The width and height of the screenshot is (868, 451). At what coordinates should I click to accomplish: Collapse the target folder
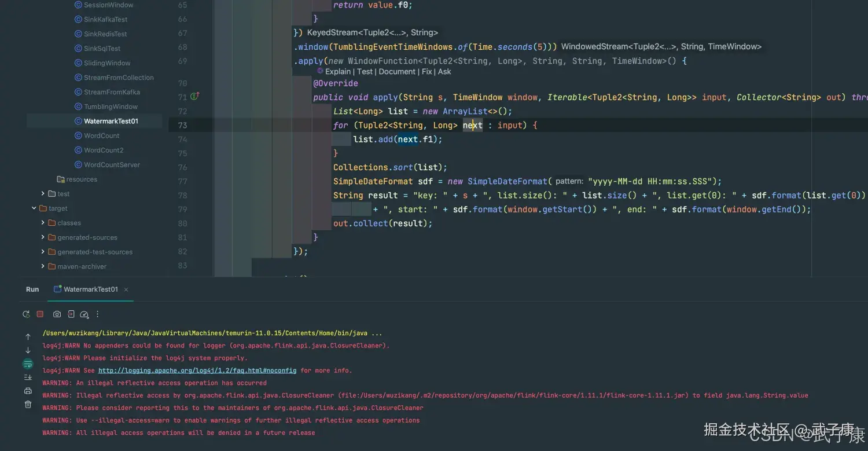[x=34, y=208]
